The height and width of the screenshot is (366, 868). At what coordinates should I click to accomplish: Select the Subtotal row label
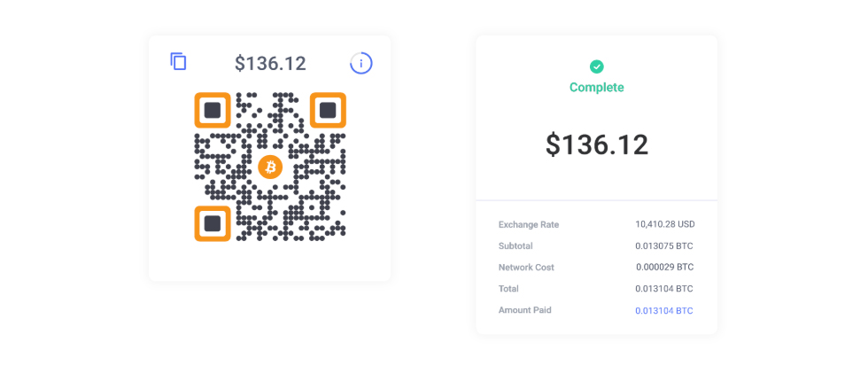[515, 245]
